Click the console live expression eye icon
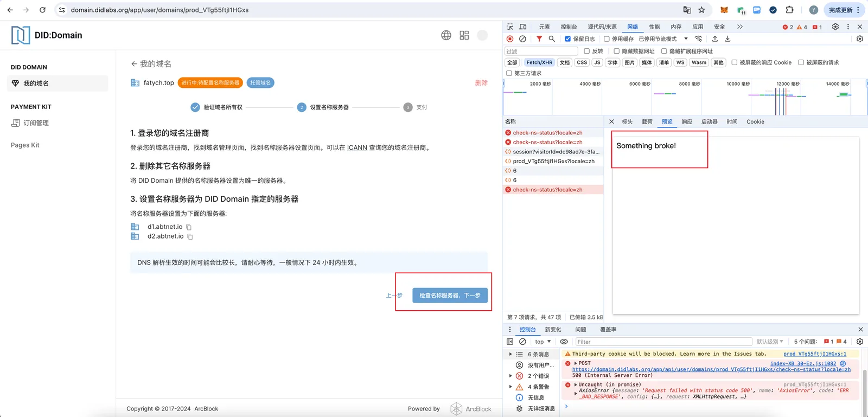 coord(564,342)
